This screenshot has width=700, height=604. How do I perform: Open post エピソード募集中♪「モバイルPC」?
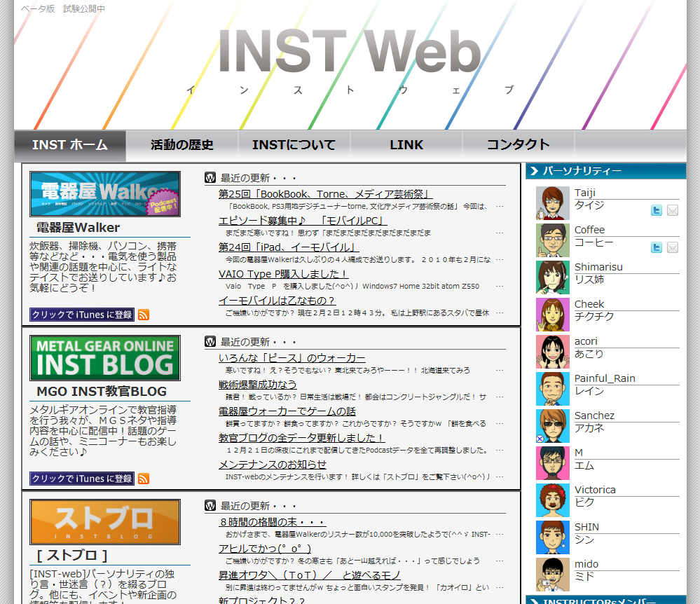tap(302, 221)
